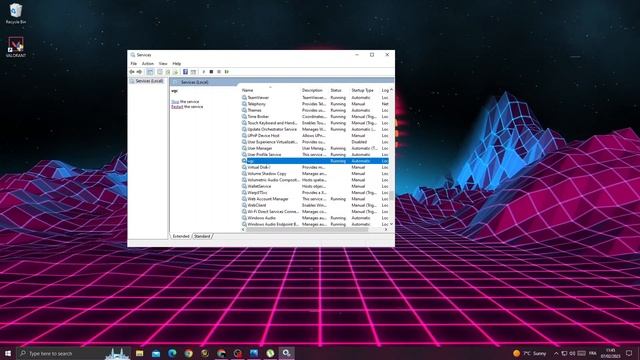The width and height of the screenshot is (640, 360).
Task: Click the Back arrow in Services toolbar
Action: click(x=132, y=72)
